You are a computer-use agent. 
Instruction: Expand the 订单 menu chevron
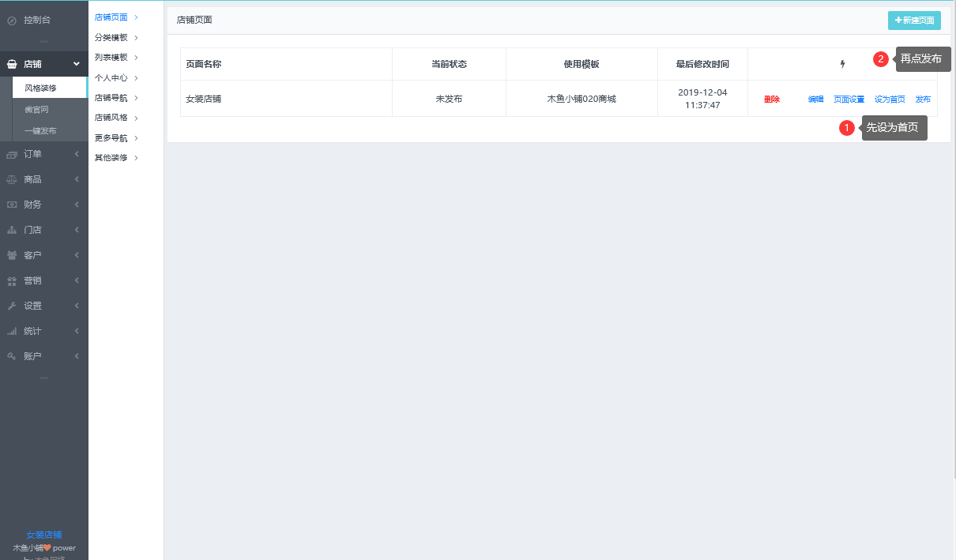pyautogui.click(x=77, y=154)
